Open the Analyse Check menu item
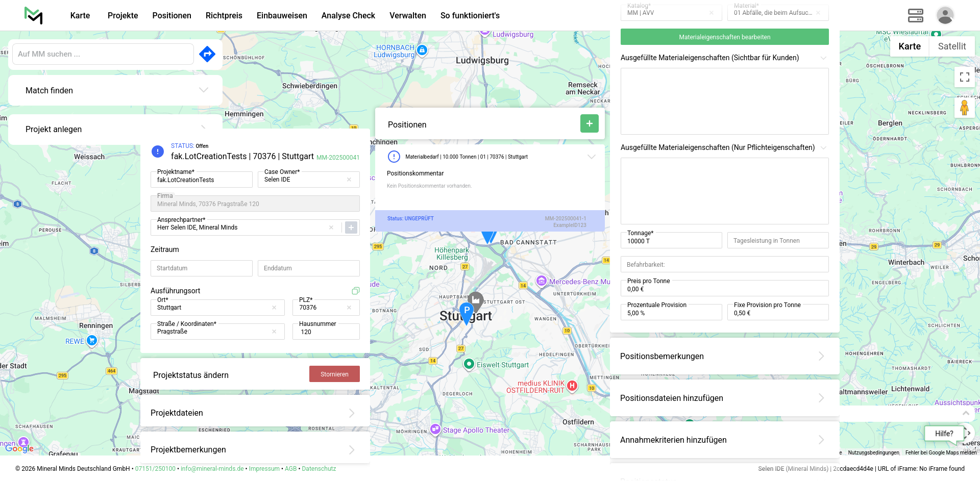 pos(348,15)
